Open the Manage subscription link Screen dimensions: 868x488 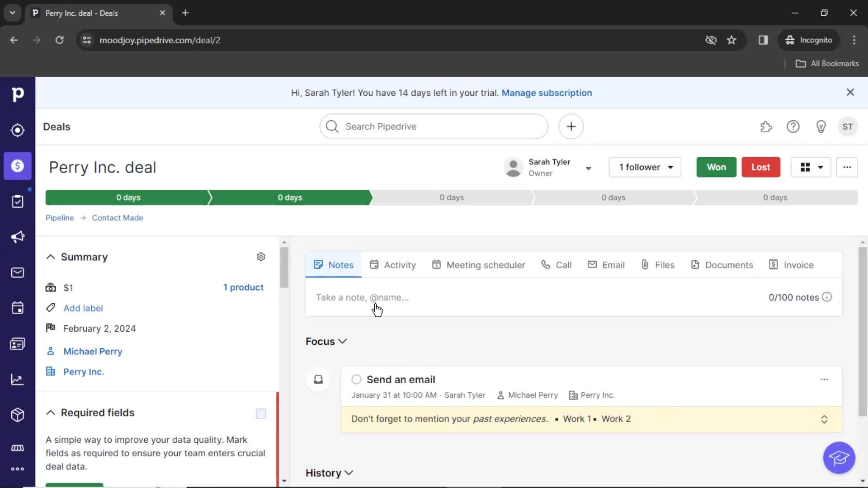click(547, 93)
